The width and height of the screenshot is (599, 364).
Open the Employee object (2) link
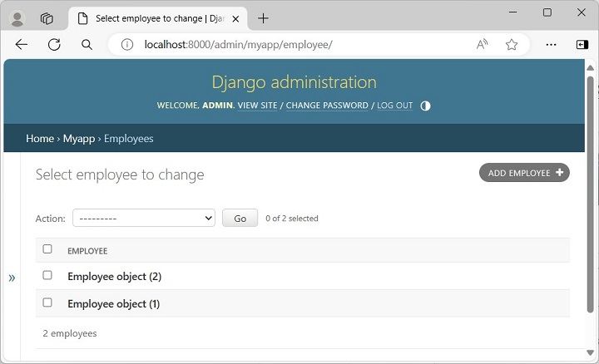(x=115, y=276)
